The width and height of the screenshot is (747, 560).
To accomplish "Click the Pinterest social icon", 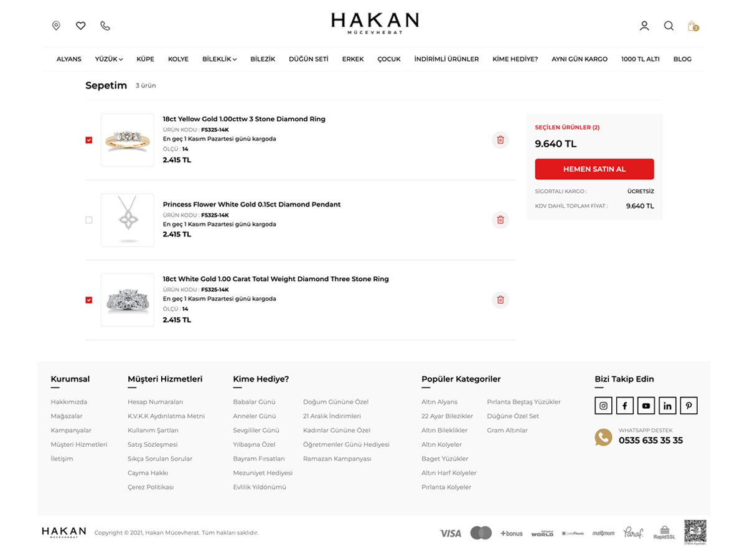I will 688,406.
